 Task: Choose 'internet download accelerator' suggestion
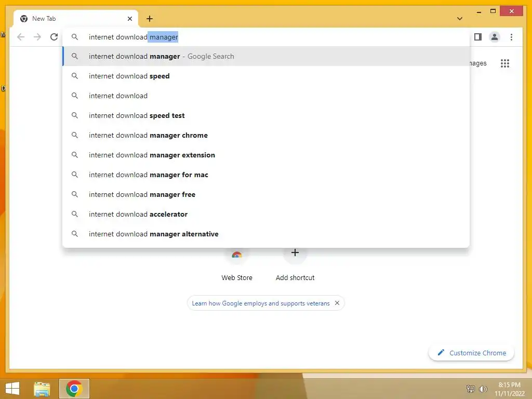click(267, 214)
